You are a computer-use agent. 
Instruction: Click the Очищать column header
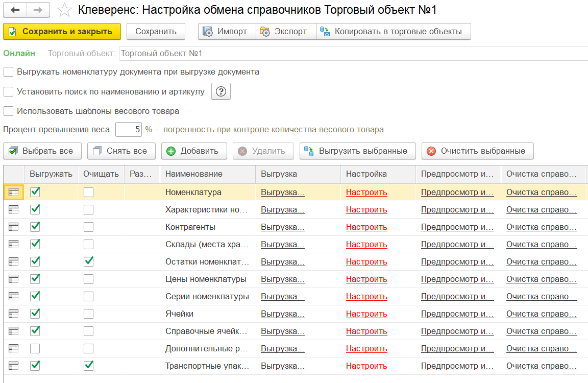pos(101,174)
